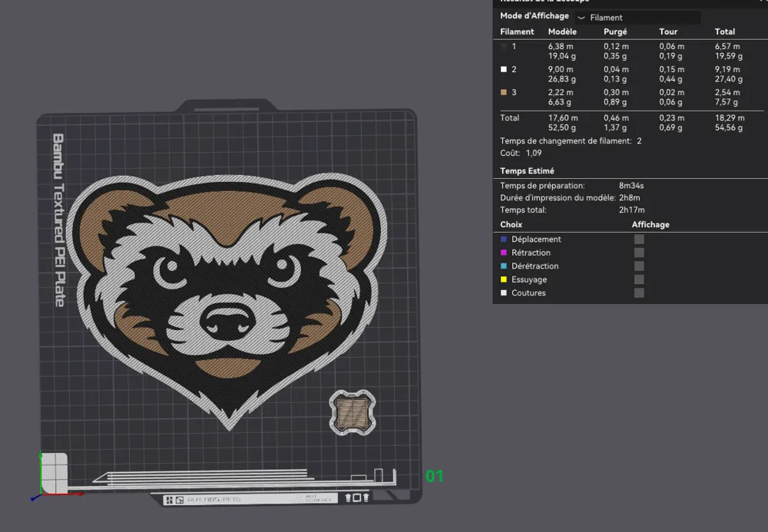Click the 9,00 m model length value
768x532 pixels.
561,70
